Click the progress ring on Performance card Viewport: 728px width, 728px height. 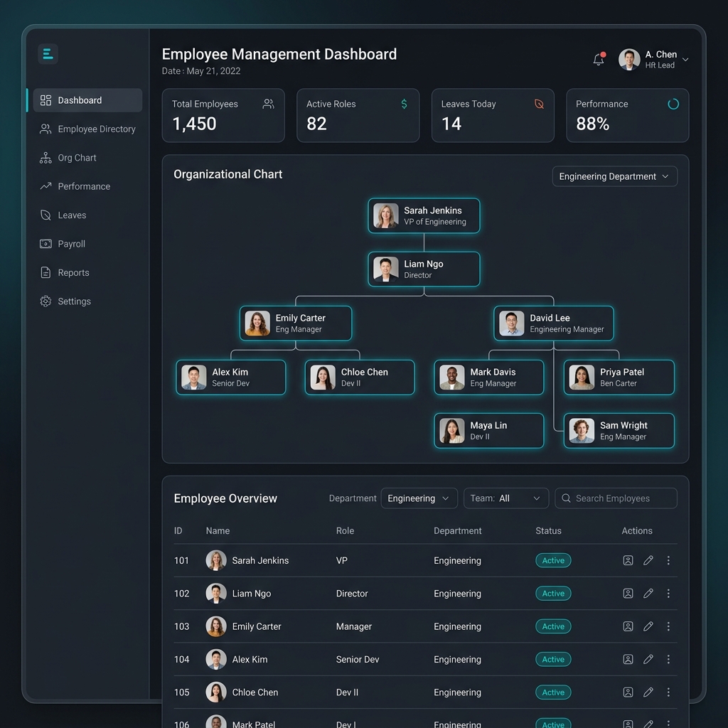[673, 104]
